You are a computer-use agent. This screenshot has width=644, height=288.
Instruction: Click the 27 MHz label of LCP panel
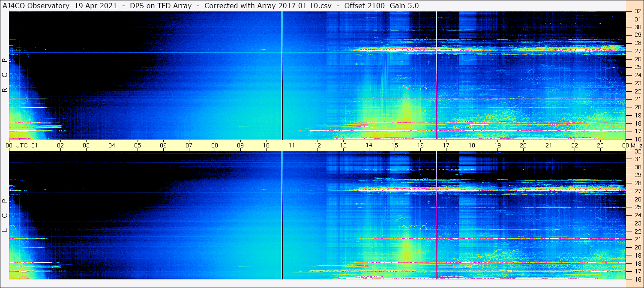pyautogui.click(x=637, y=191)
